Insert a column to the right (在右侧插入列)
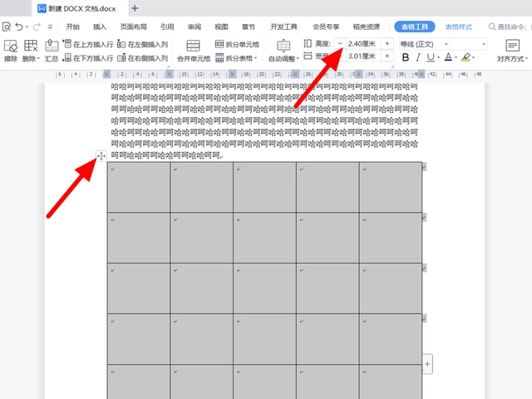The image size is (532, 399). coord(142,58)
